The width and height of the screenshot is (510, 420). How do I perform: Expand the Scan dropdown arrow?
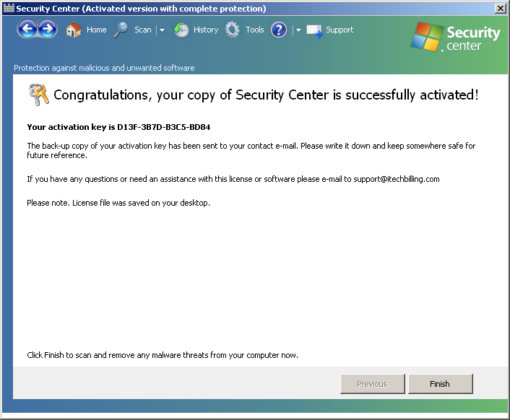pyautogui.click(x=162, y=30)
